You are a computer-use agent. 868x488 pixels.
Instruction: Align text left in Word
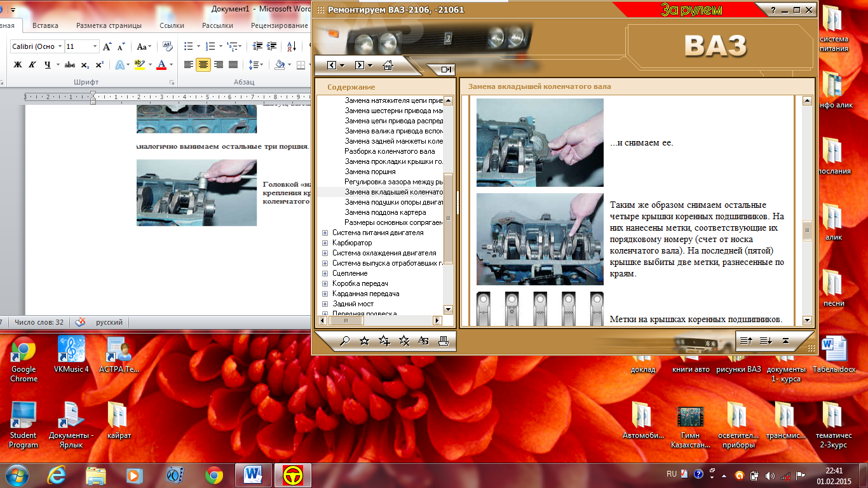189,65
